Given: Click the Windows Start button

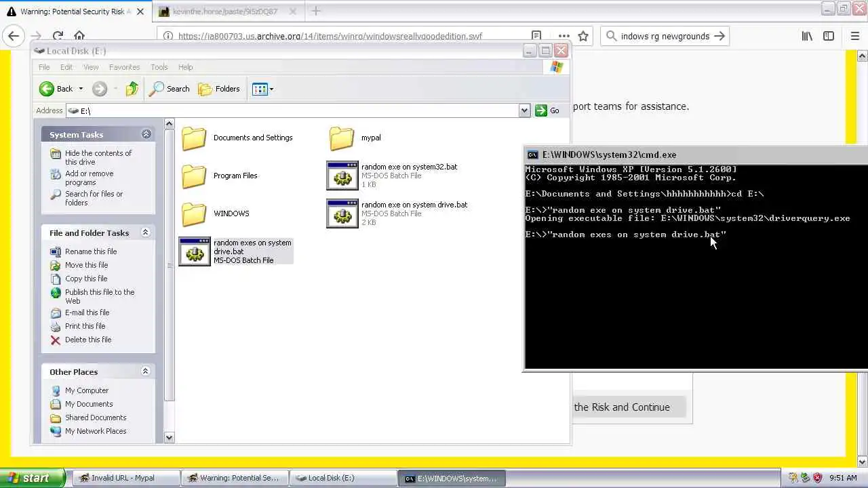Looking at the screenshot, I should pos(32,478).
